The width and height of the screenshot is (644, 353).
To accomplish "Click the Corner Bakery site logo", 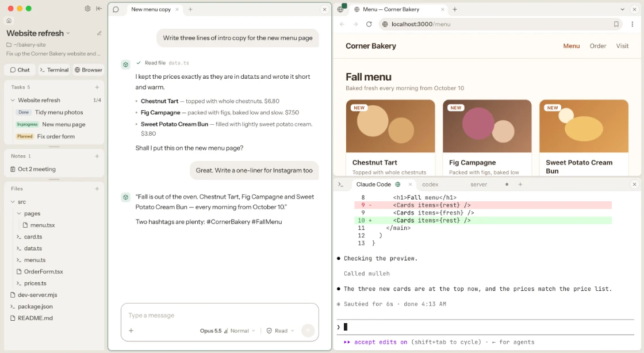I will tap(371, 46).
